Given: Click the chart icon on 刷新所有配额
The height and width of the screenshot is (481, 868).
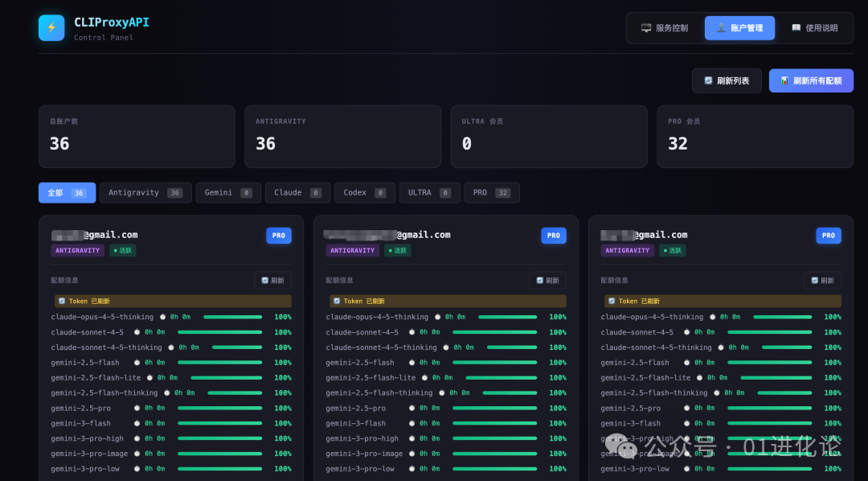Looking at the screenshot, I should tap(784, 81).
